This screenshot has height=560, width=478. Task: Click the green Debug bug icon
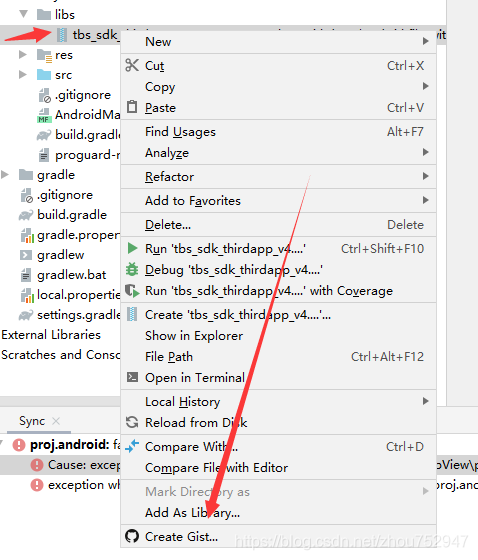point(132,269)
